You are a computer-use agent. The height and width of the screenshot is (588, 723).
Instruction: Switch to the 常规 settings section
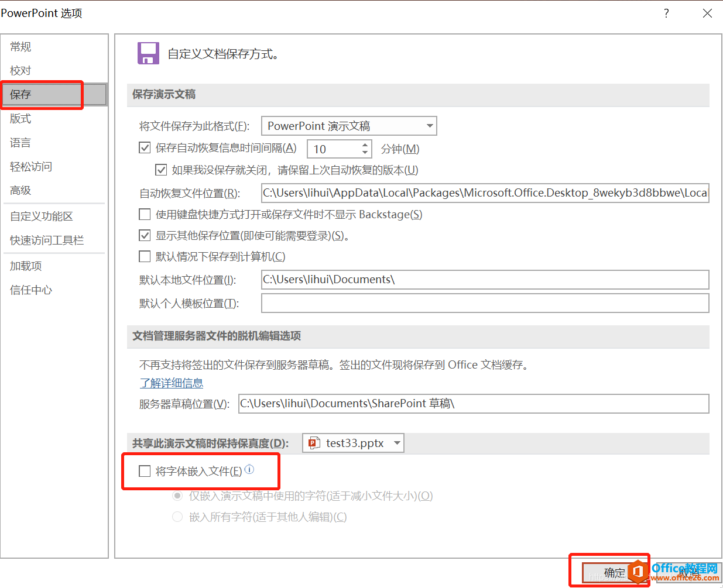[x=20, y=47]
